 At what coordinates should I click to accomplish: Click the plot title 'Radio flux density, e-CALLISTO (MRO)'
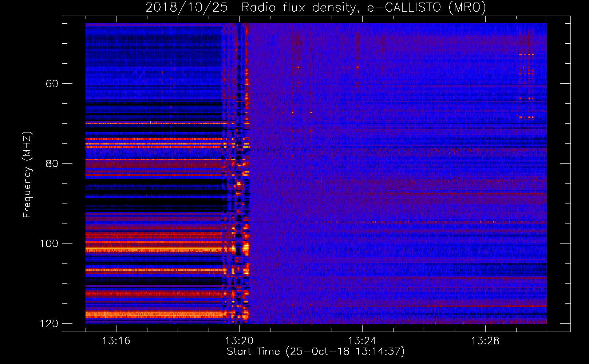[x=363, y=7]
